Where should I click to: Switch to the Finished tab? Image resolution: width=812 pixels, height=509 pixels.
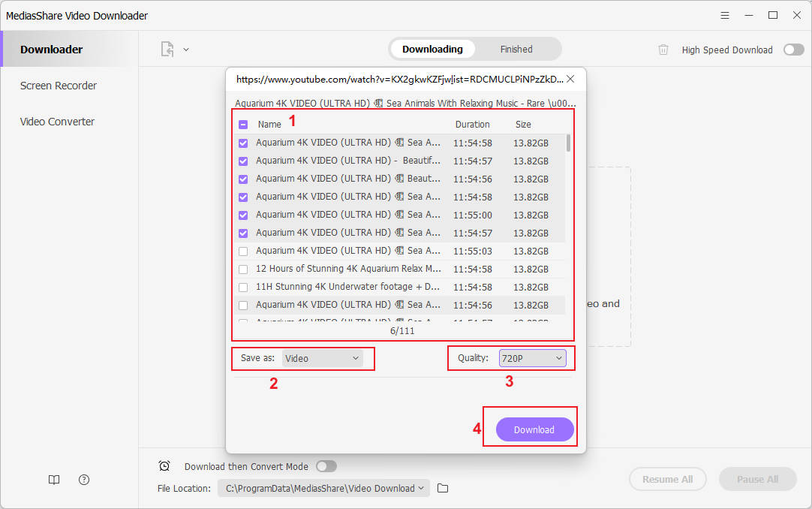point(516,50)
